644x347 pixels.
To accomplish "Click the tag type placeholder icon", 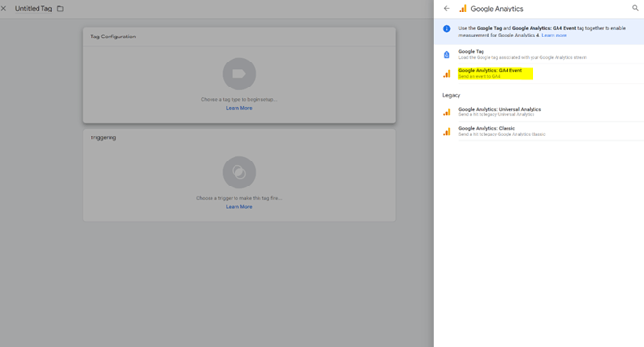I will [x=239, y=74].
